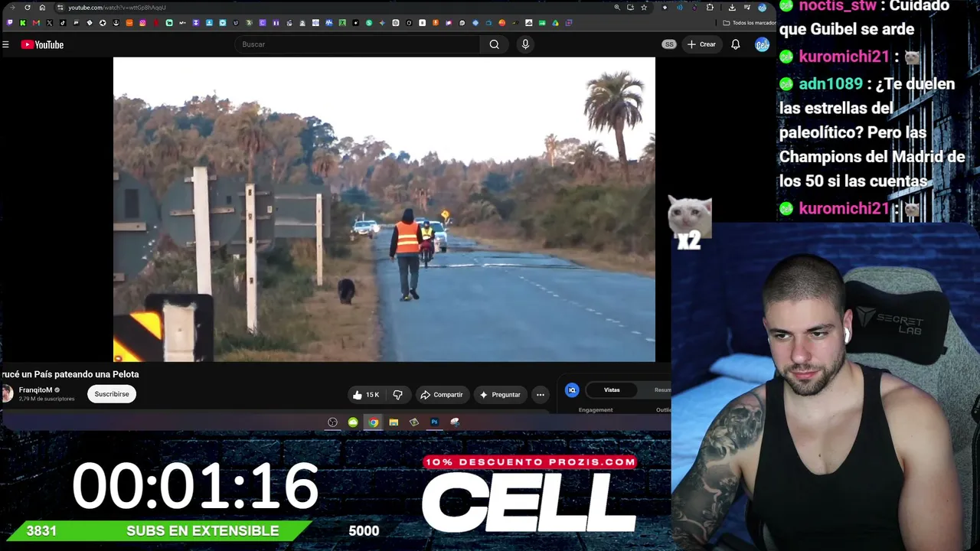Click the Suscribirse button
Screen dimensions: 980x551
point(112,394)
